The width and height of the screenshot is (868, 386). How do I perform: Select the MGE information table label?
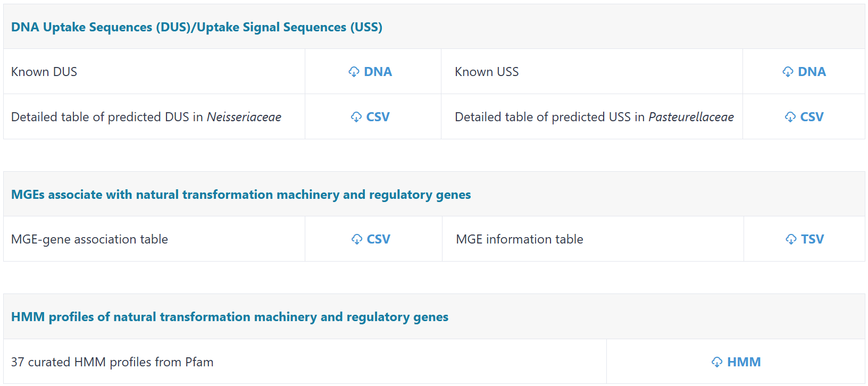click(x=520, y=239)
